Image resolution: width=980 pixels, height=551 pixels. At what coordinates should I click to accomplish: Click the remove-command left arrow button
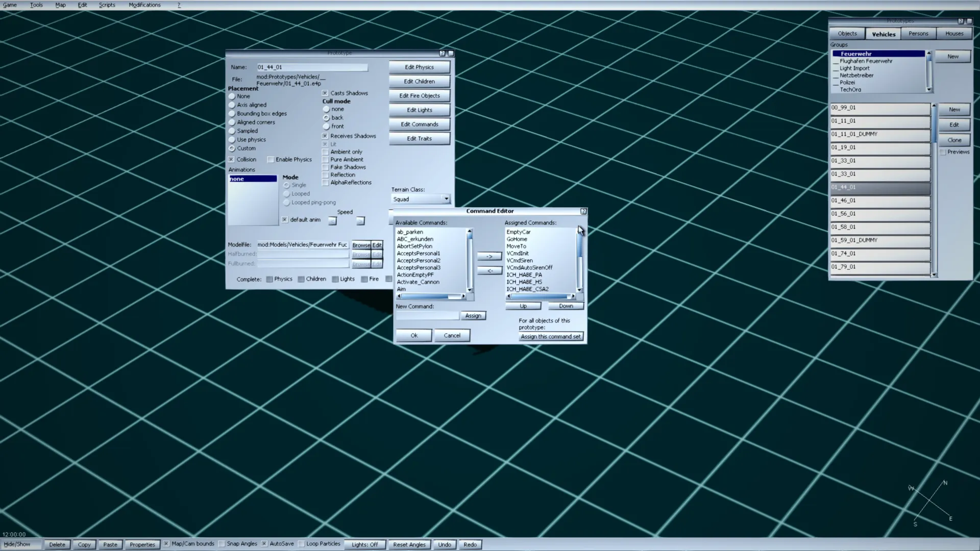(489, 271)
